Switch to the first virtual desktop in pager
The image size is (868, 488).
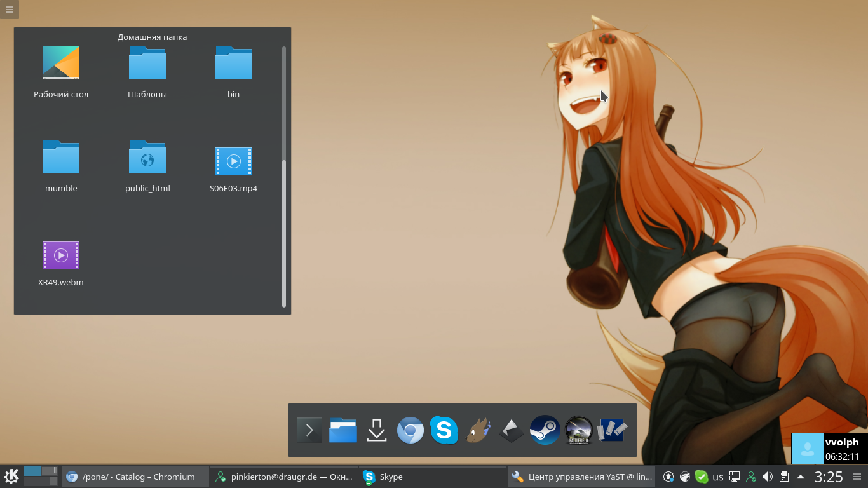[x=32, y=471]
